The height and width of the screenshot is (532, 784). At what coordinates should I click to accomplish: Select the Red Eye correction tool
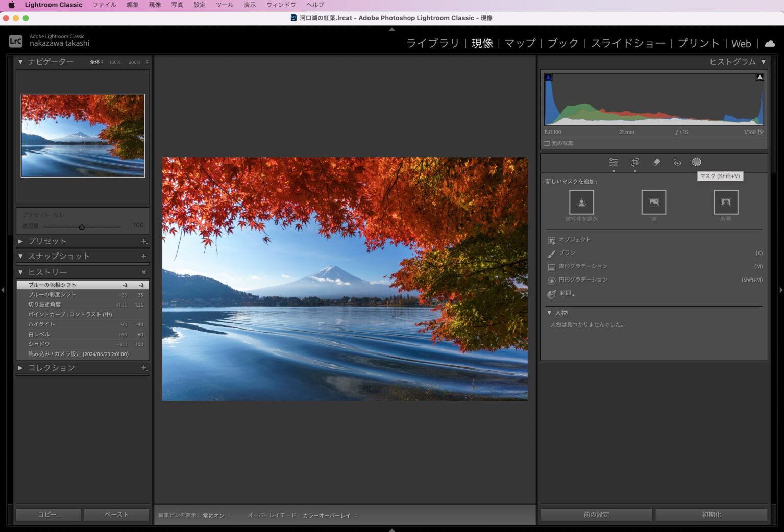tap(677, 162)
